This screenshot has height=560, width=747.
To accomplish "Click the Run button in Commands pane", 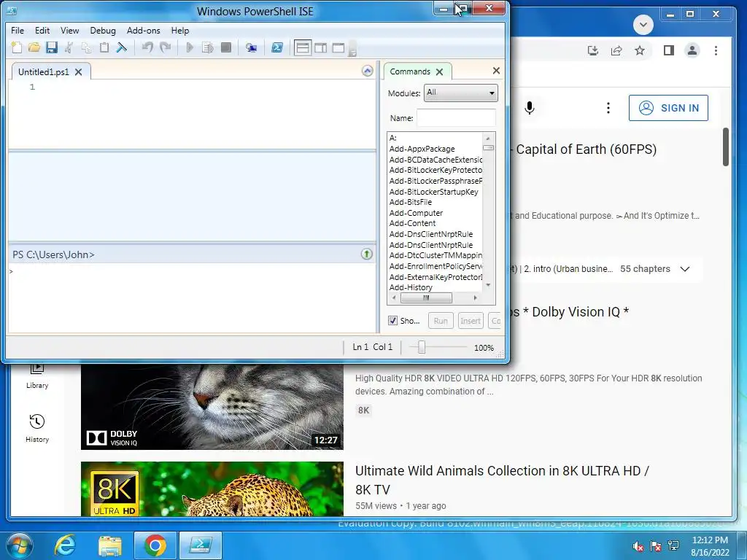I will click(441, 321).
